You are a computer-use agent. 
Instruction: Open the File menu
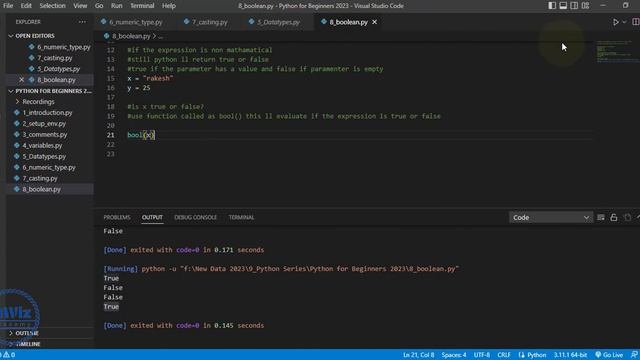tap(8, 6)
